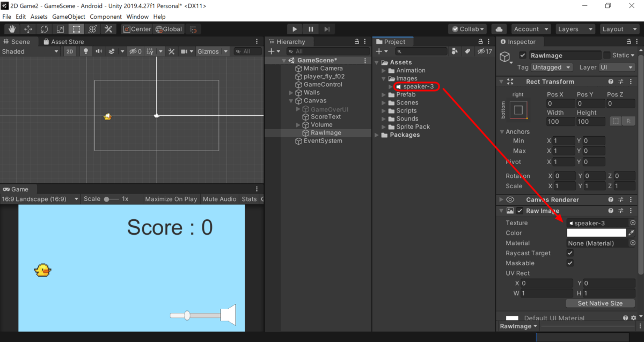The height and width of the screenshot is (342, 644).
Task: Open Raw Image preset settings icon
Action: coord(621,211)
